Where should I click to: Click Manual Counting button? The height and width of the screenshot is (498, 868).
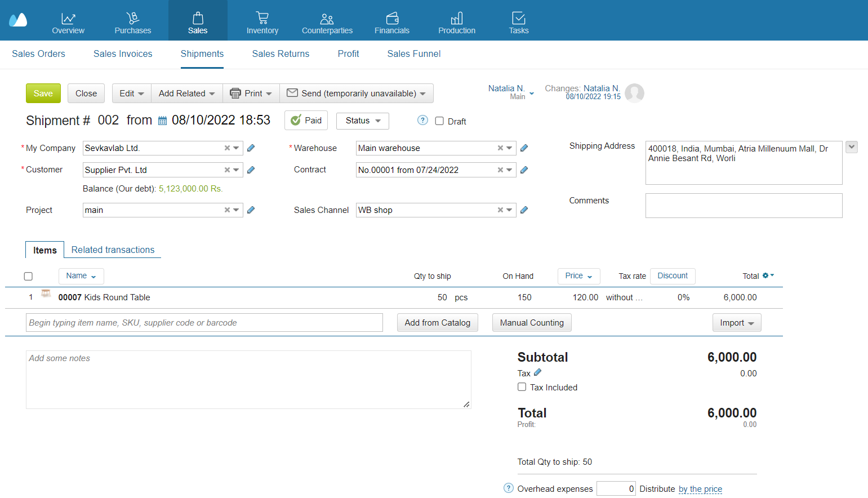tap(532, 323)
